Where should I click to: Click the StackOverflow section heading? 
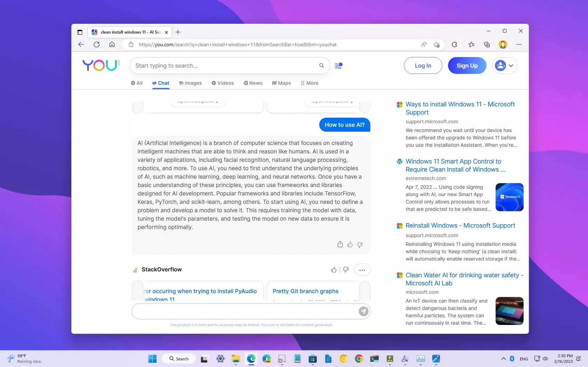point(162,269)
